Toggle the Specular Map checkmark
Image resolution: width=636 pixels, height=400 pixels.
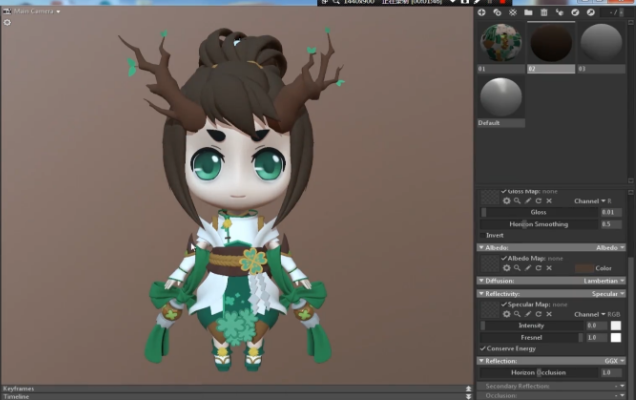click(x=504, y=304)
